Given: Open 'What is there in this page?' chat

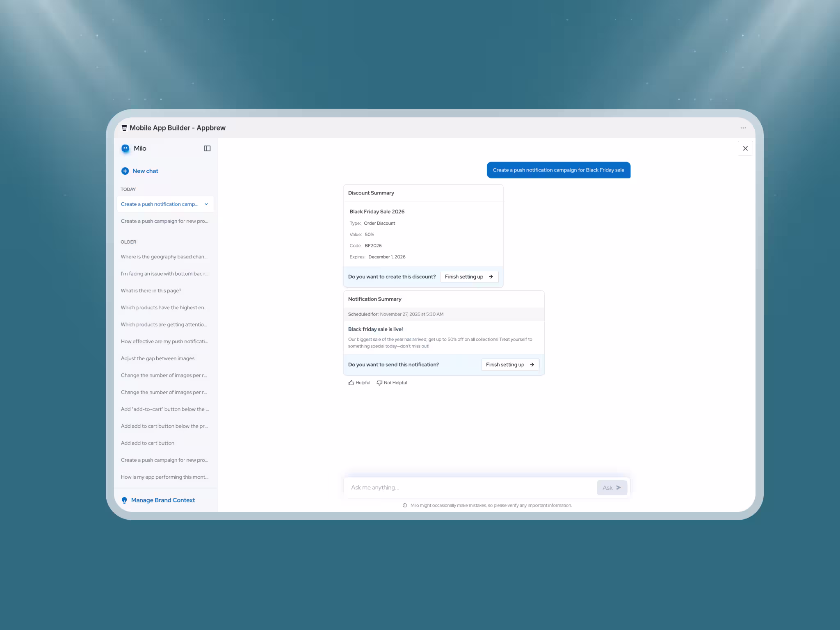Looking at the screenshot, I should [151, 291].
